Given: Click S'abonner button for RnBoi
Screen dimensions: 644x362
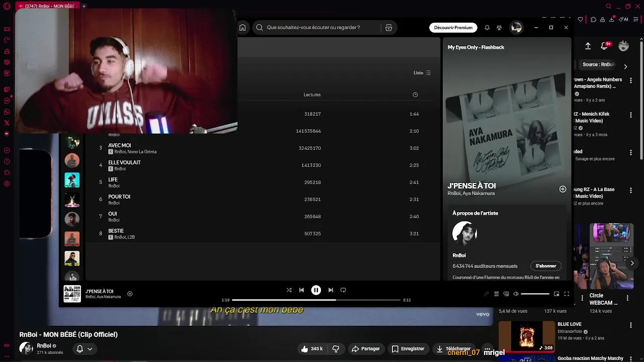Looking at the screenshot, I should 546,266.
